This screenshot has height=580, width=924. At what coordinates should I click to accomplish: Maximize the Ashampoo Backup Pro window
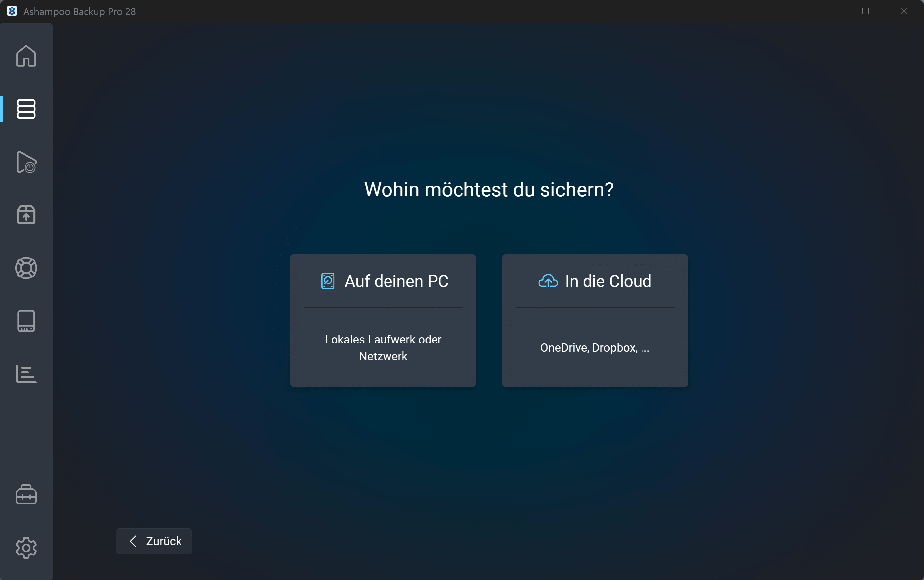(x=866, y=11)
